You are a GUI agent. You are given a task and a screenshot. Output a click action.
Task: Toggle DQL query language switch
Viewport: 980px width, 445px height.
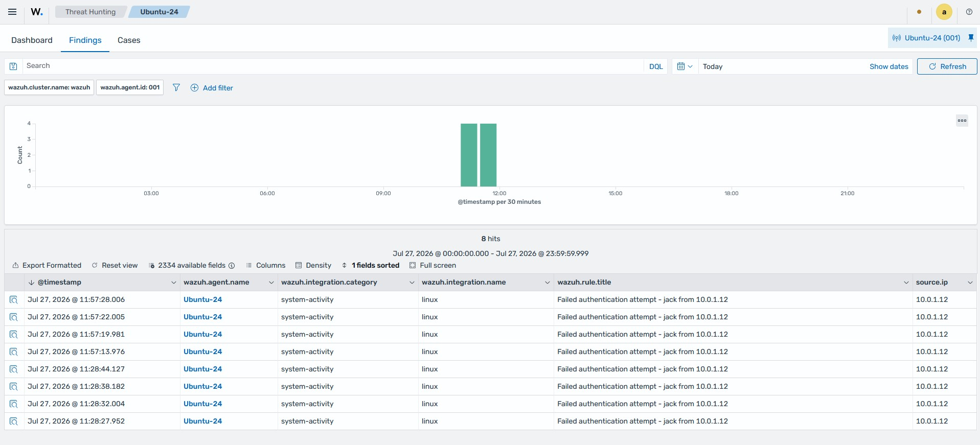click(655, 66)
